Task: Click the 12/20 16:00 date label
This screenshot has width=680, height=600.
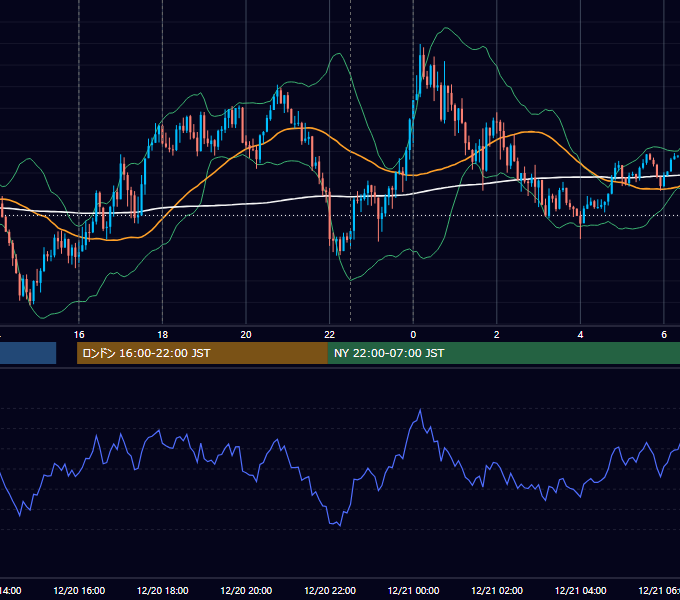Action: (x=79, y=590)
